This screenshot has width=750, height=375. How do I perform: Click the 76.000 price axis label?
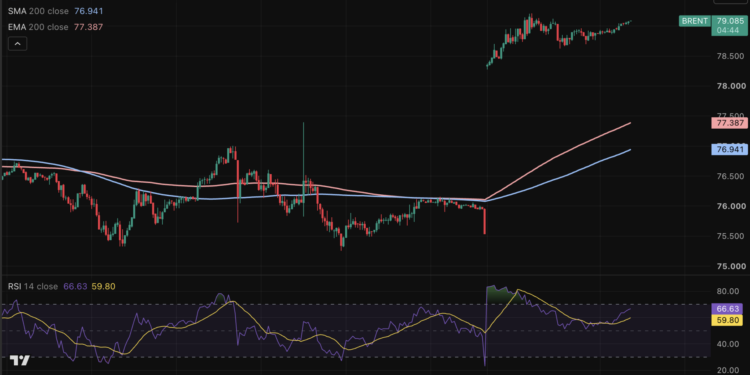point(731,206)
